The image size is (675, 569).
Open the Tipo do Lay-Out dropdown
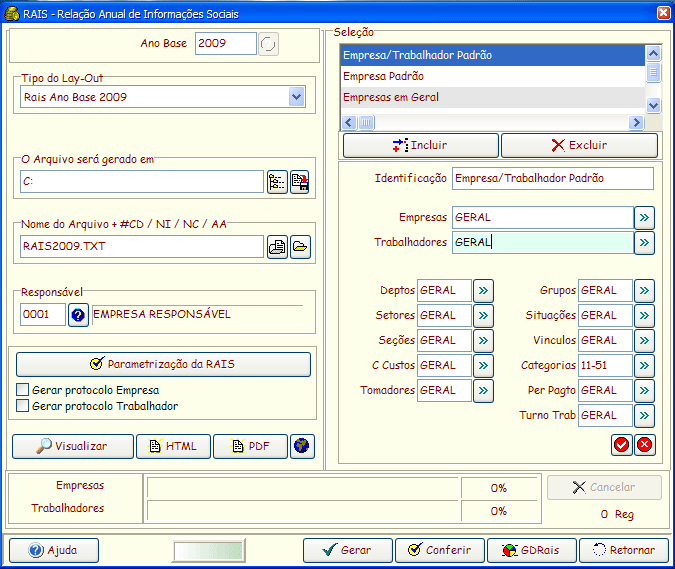click(297, 97)
